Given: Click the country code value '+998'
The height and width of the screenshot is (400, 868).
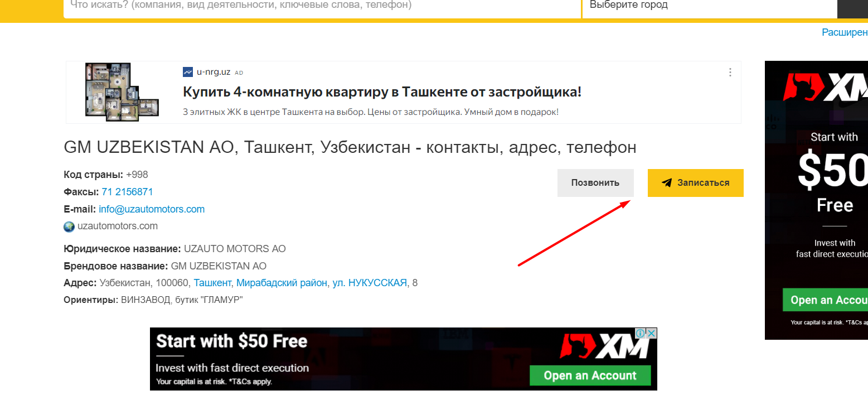Looking at the screenshot, I should pyautogui.click(x=137, y=175).
